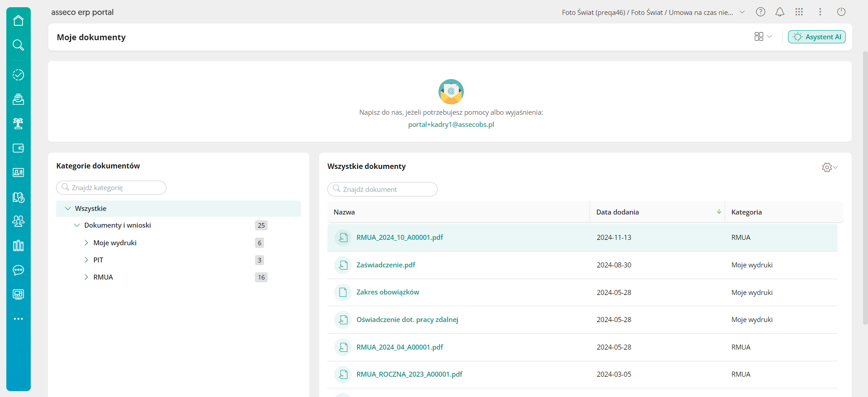Screen dimensions: 868x397
Task: Open the layout view switcher dropdown
Action: [x=763, y=37]
